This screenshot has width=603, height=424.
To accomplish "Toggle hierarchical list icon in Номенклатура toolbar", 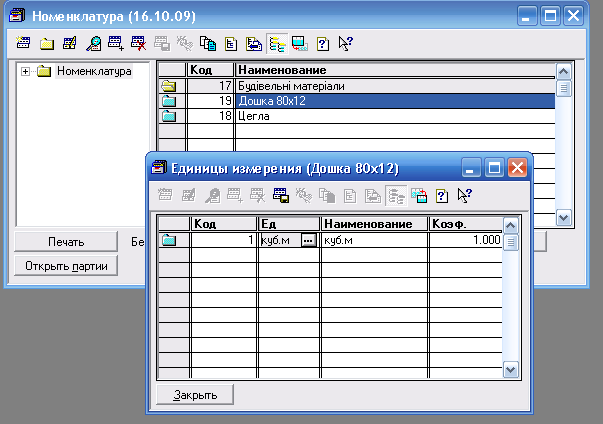I will tap(277, 43).
